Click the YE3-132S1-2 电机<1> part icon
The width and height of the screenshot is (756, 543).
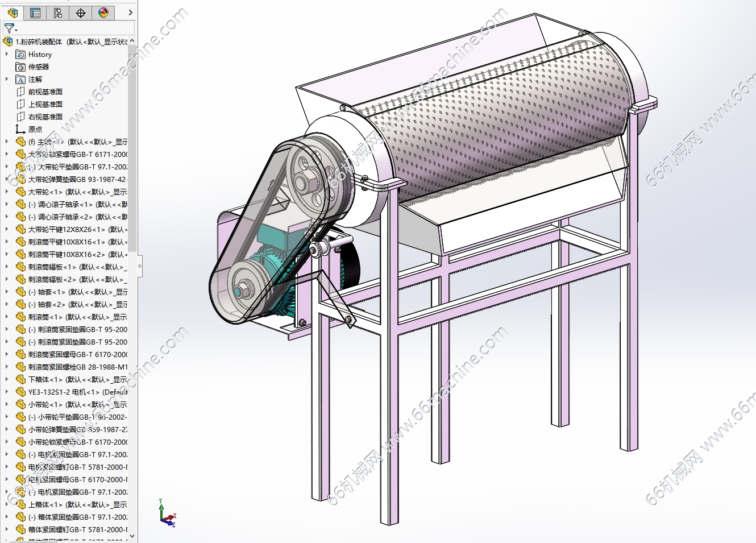pos(20,392)
